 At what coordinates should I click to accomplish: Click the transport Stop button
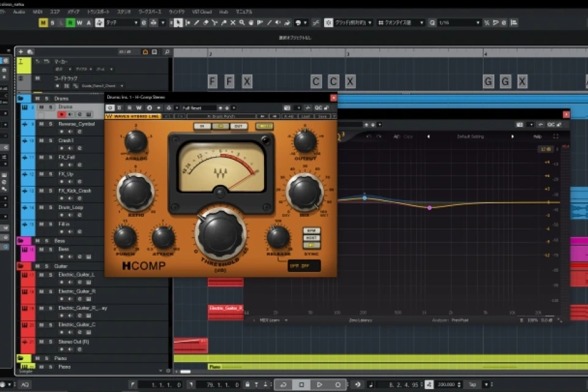pos(301,385)
